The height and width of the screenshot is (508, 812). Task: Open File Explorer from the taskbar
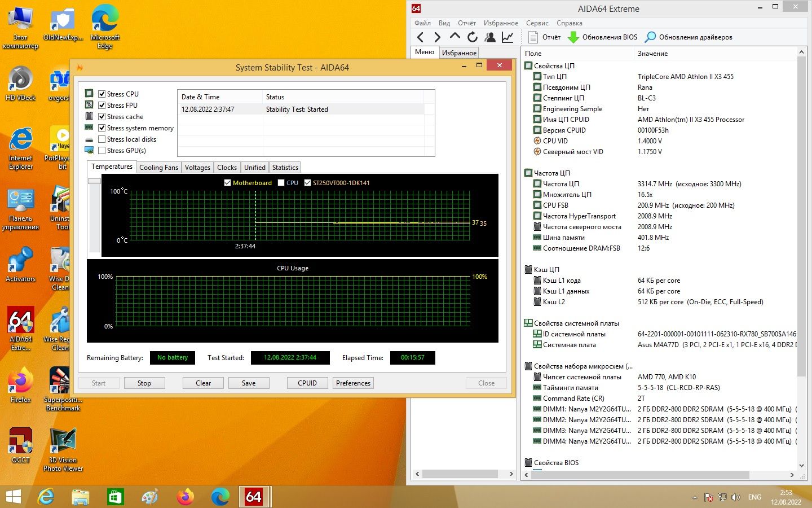[x=81, y=497]
